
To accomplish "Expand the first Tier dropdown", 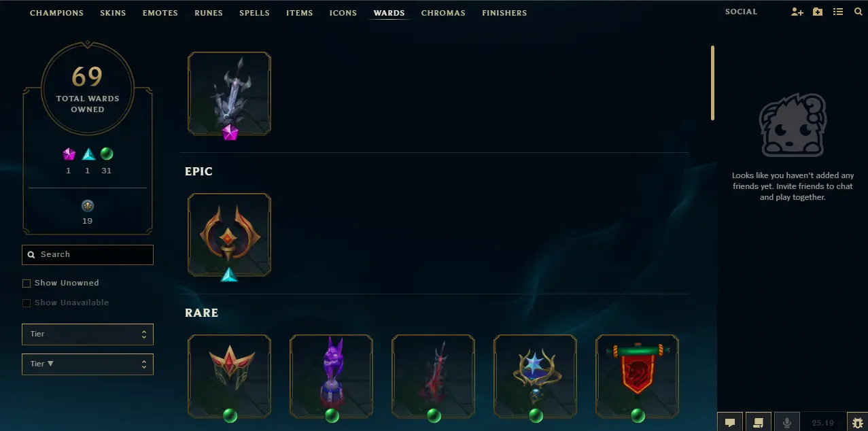I will 88,334.
